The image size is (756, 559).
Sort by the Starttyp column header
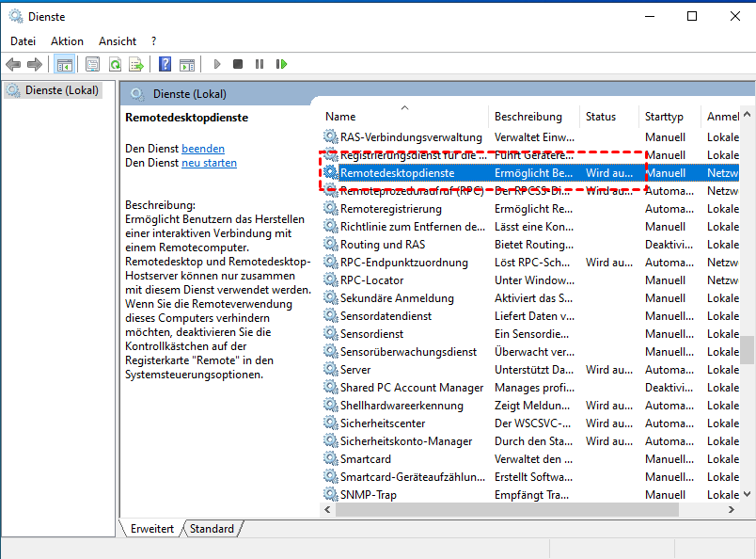(x=664, y=117)
